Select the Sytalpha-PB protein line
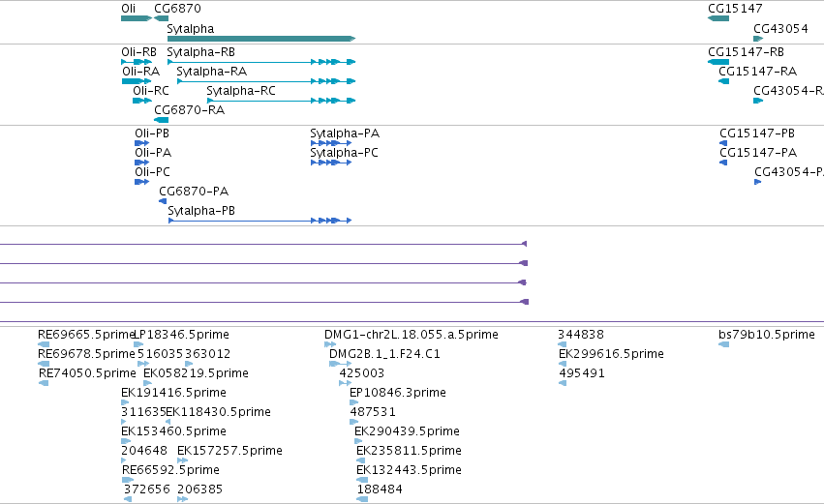 pyautogui.click(x=259, y=221)
